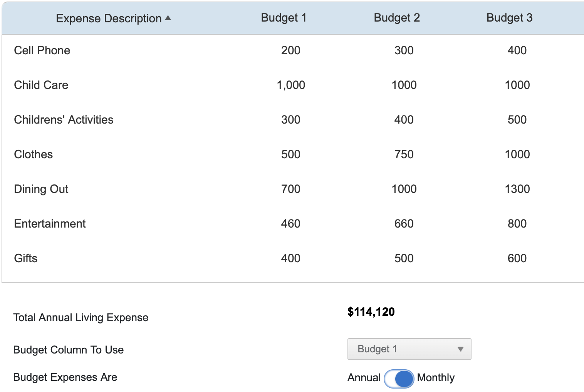
Task: Select the Clothes Budget 2 value 750
Action: 403,154
